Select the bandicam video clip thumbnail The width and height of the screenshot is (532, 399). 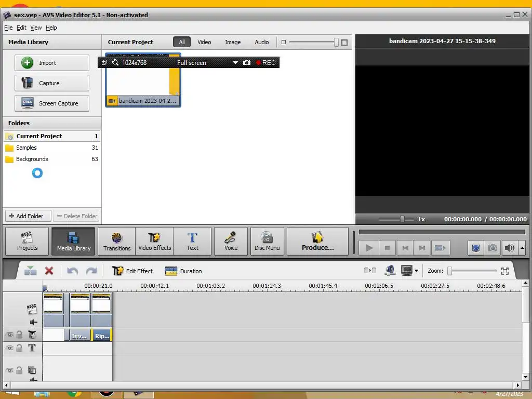pyautogui.click(x=143, y=80)
